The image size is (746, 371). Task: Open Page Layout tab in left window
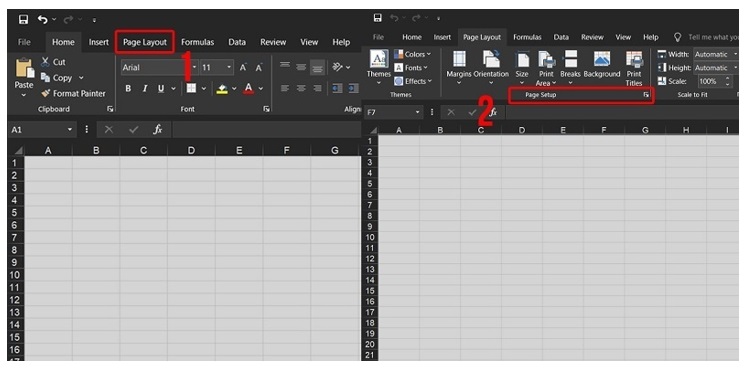pos(145,42)
